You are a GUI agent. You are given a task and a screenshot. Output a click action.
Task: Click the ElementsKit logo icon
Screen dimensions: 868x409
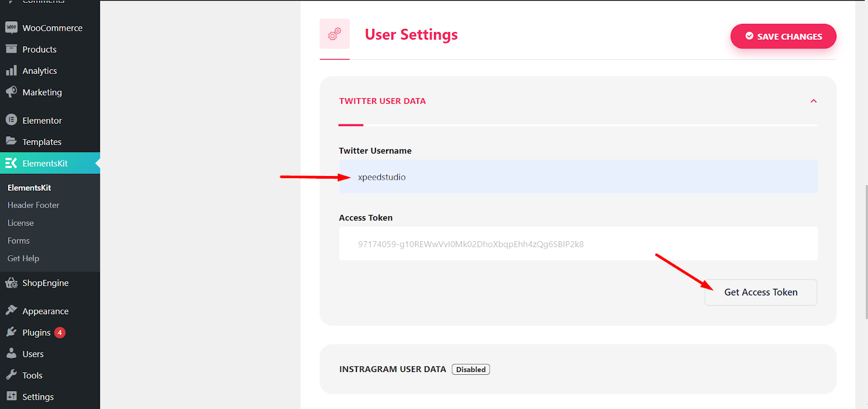coord(11,163)
